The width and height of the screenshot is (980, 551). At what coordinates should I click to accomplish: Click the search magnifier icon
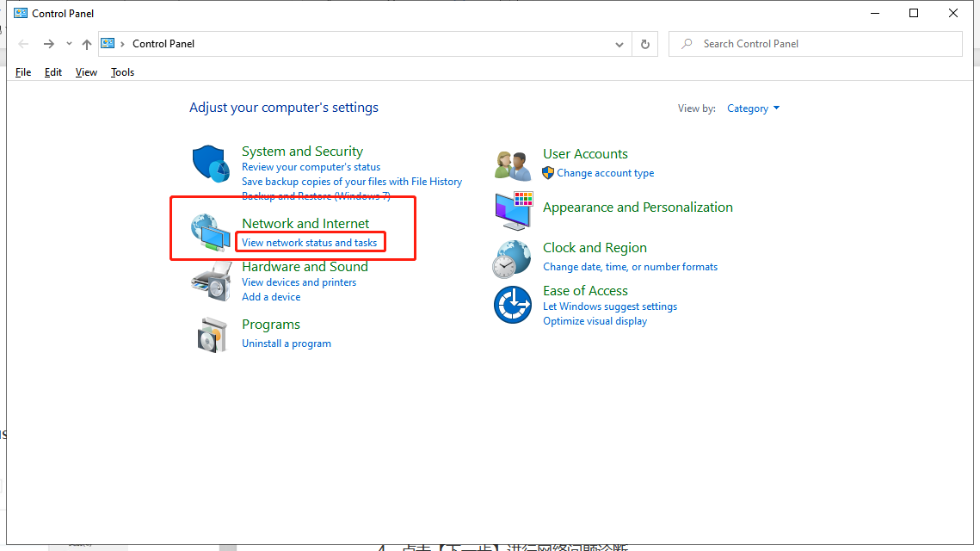tap(687, 44)
